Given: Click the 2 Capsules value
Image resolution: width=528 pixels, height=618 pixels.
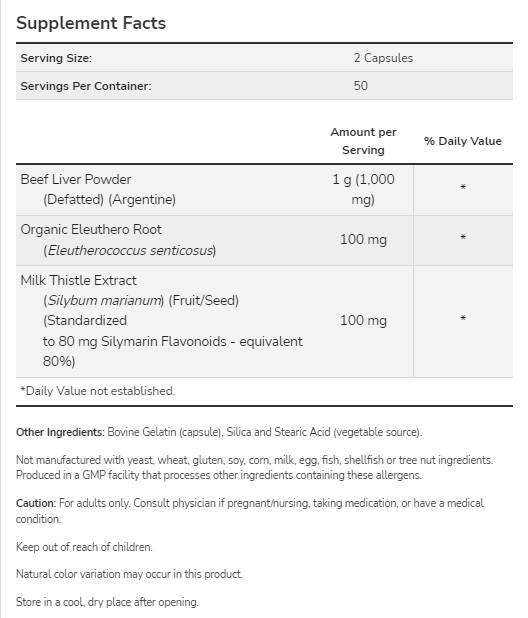Looking at the screenshot, I should (x=383, y=58).
